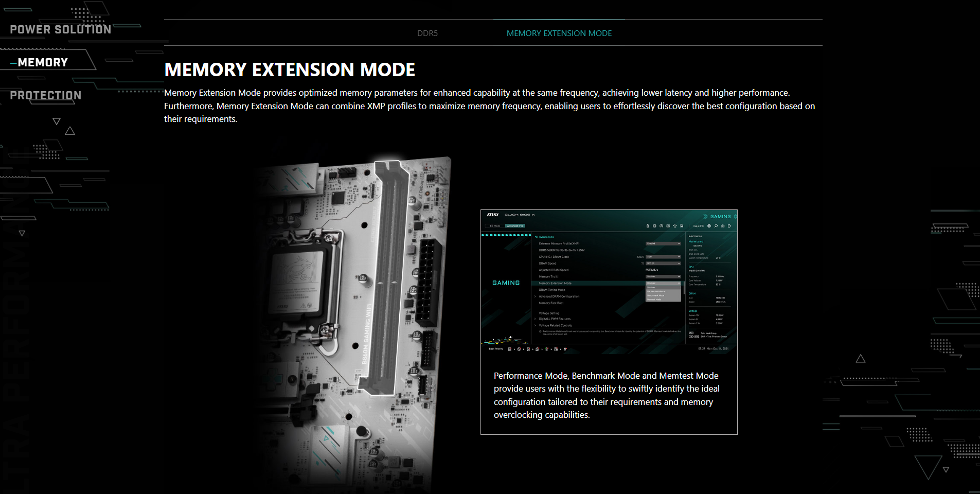Screen dimensions: 980x494
Task: Open the CPU IMC : DRAM Clock dropdown
Action: coord(663,257)
